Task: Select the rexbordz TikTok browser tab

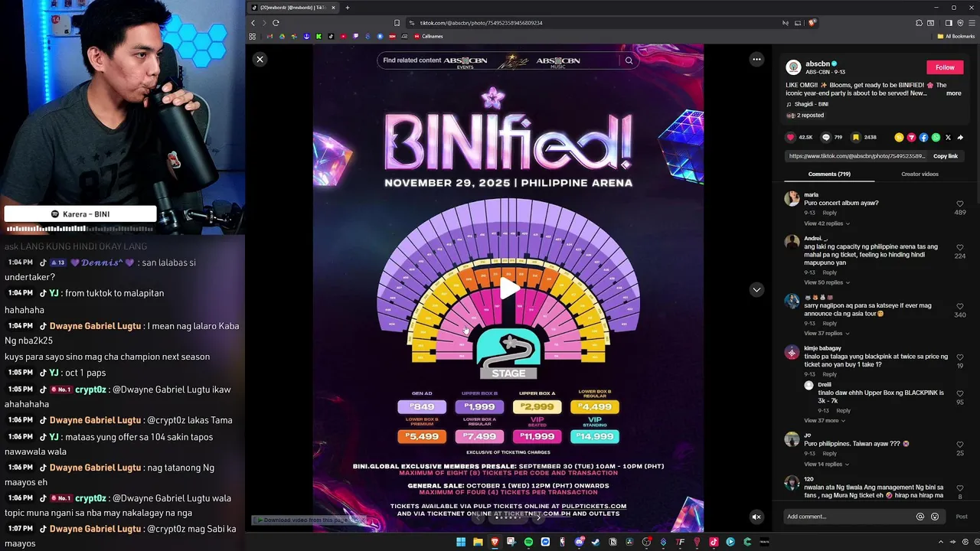Action: [x=294, y=8]
